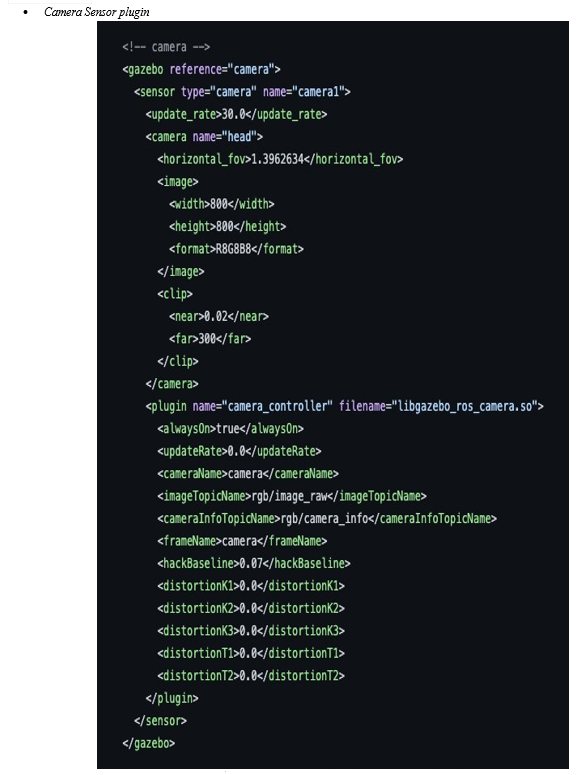The image size is (581, 775).
Task: Click the hackBaseline 0.07 line
Action: coord(254,563)
